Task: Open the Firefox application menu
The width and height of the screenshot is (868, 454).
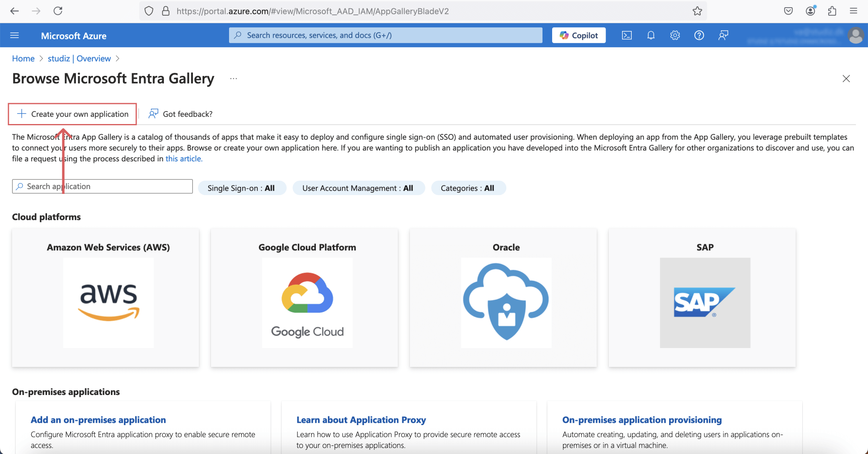Action: [854, 11]
